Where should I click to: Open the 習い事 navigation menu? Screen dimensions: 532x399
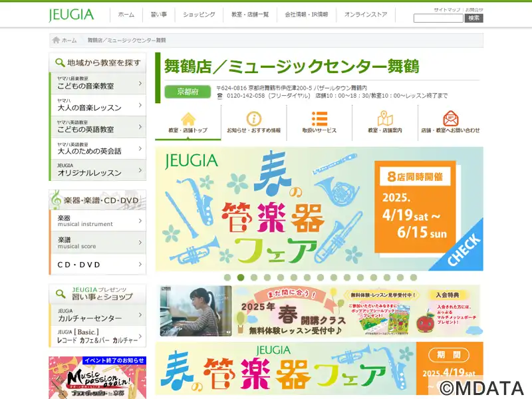(x=159, y=15)
